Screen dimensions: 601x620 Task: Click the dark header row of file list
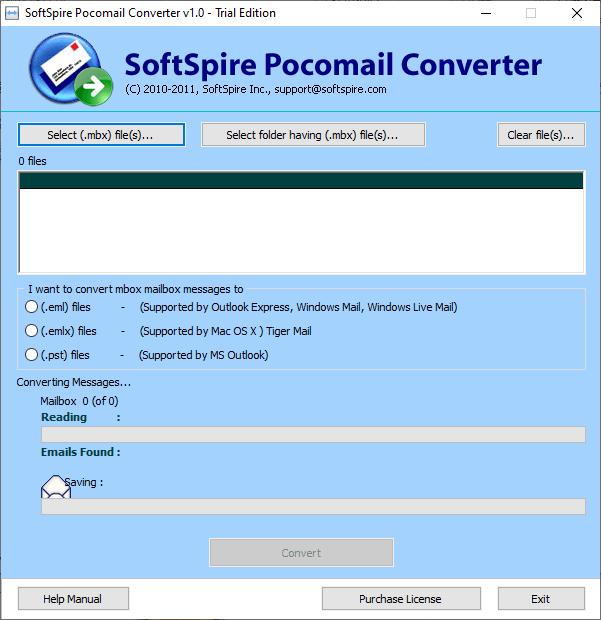[x=301, y=181]
